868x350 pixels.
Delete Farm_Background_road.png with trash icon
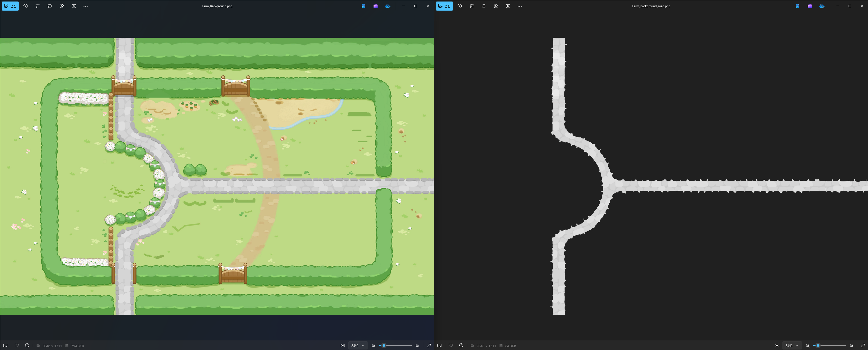click(472, 6)
